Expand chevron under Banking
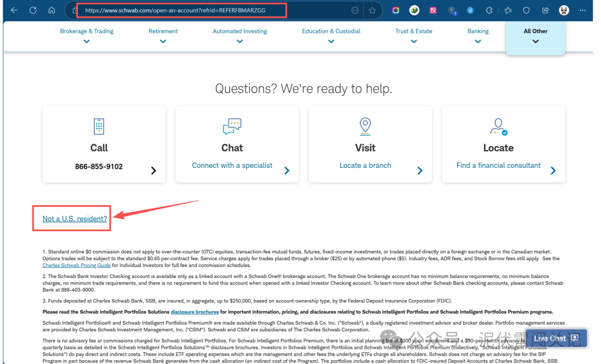The image size is (601, 364). tap(477, 41)
